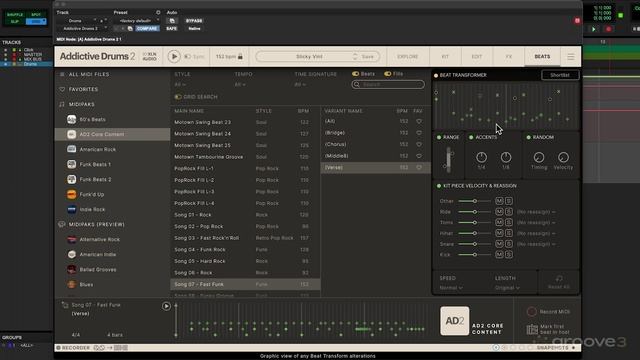Save the current preset with Save button
The height and width of the screenshot is (360, 640).
tap(367, 57)
